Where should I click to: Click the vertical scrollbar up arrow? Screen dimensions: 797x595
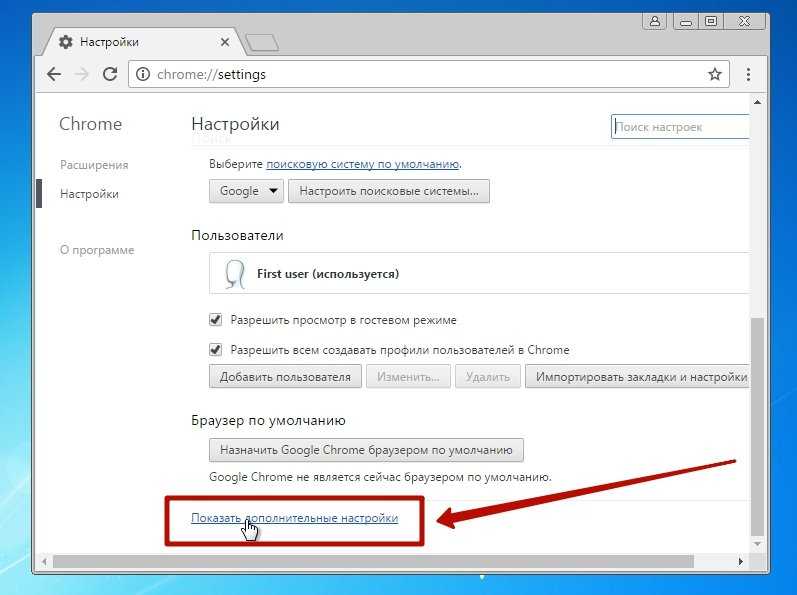pyautogui.click(x=757, y=102)
